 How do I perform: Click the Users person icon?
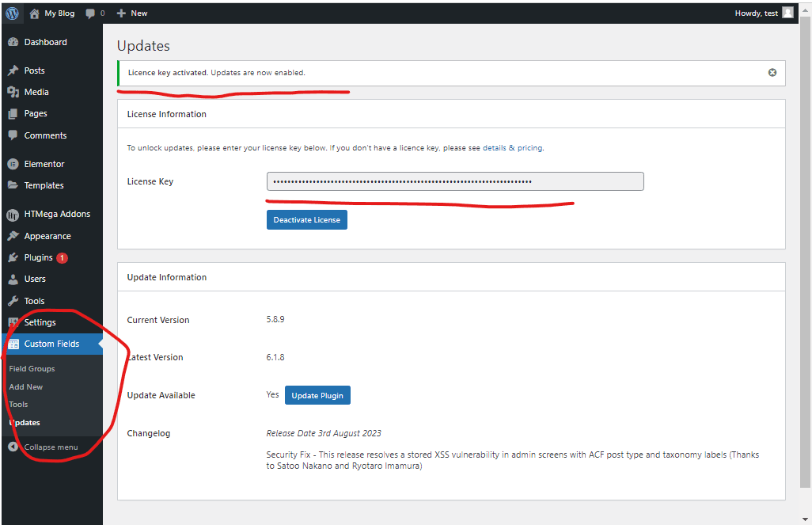[13, 280]
